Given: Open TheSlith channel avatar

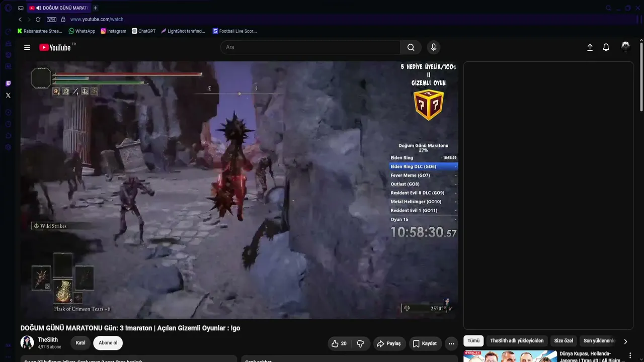Looking at the screenshot, I should click(x=27, y=343).
